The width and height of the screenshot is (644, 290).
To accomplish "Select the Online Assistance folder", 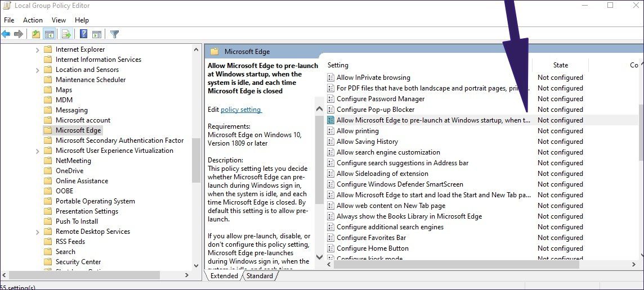I will tap(82, 181).
